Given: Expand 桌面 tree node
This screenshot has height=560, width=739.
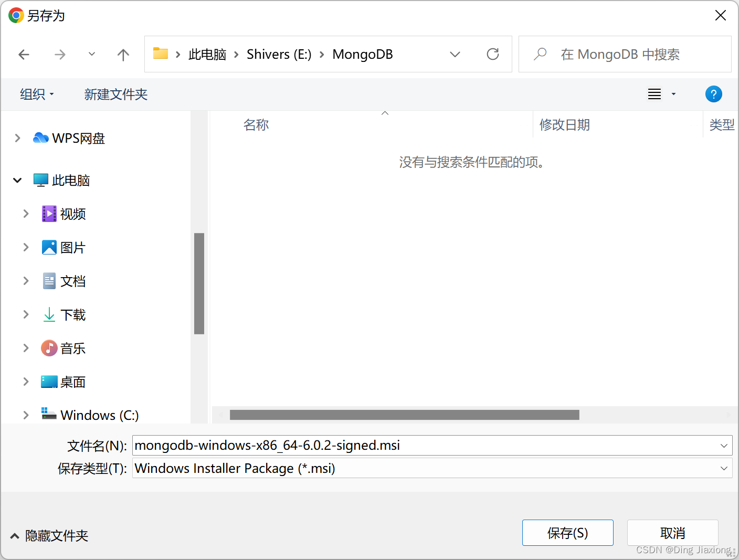Looking at the screenshot, I should click(x=26, y=382).
